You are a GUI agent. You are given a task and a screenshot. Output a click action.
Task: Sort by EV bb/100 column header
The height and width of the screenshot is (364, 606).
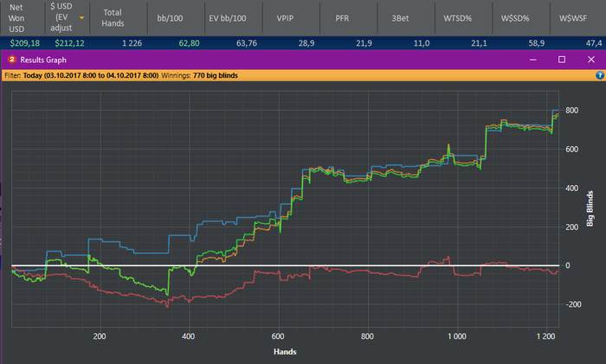(x=234, y=18)
